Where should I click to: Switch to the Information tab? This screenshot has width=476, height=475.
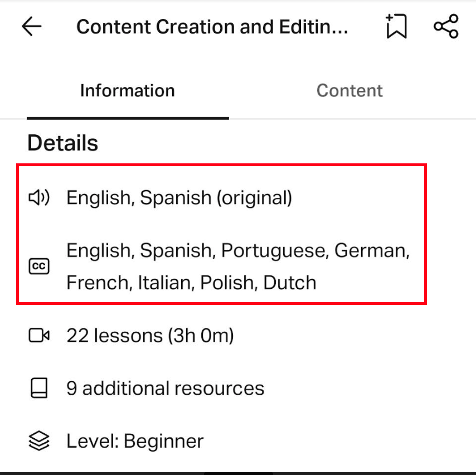pyautogui.click(x=128, y=90)
